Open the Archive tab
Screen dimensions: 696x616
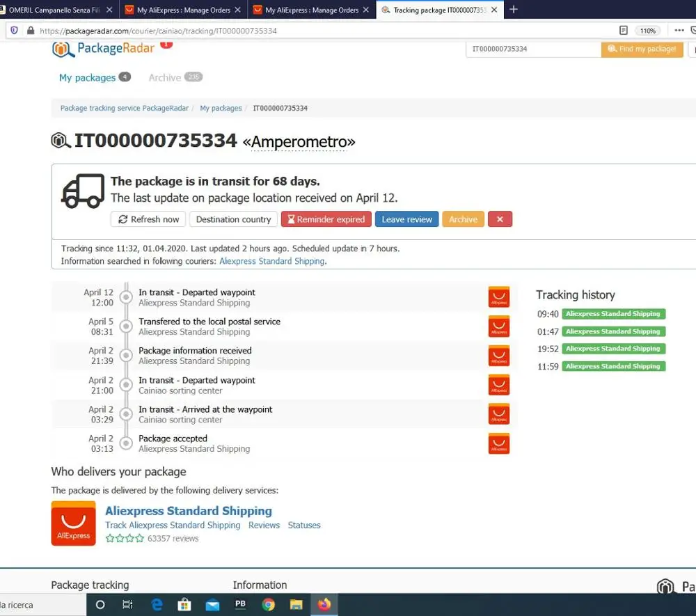(165, 78)
